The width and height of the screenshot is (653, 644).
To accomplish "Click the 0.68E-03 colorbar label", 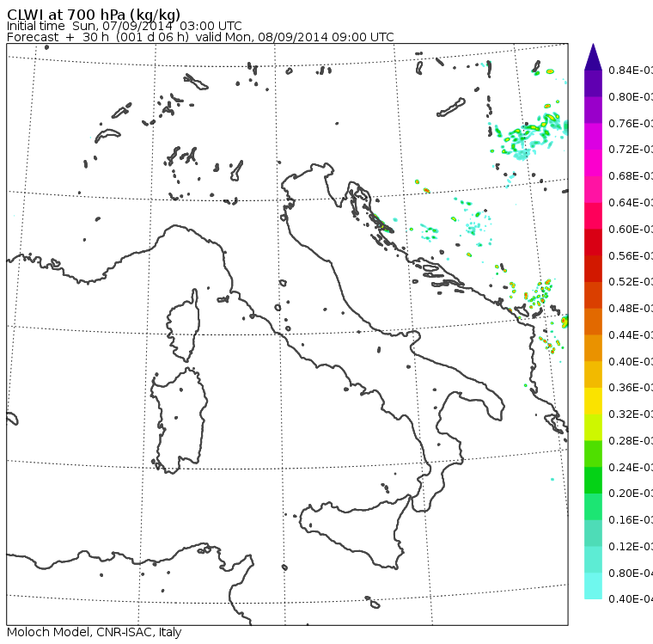I will [x=631, y=176].
